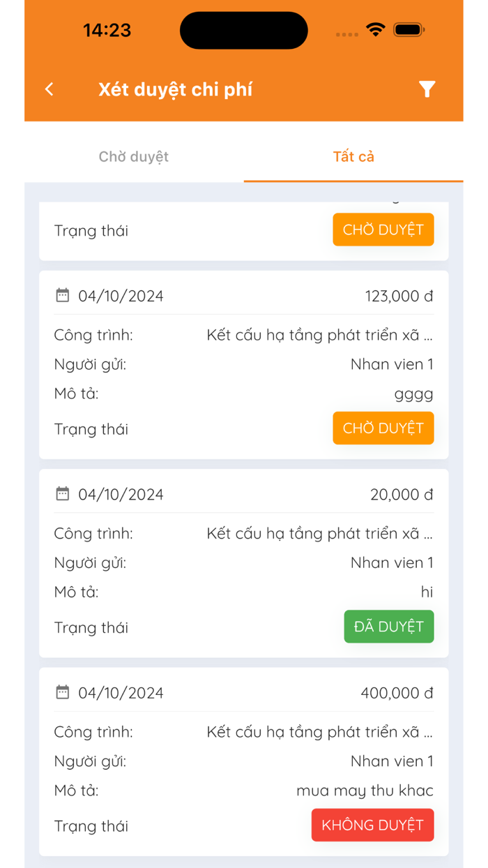Tap the battery indicator in the status bar
Viewport: 488px width, 868px height.
tap(408, 30)
